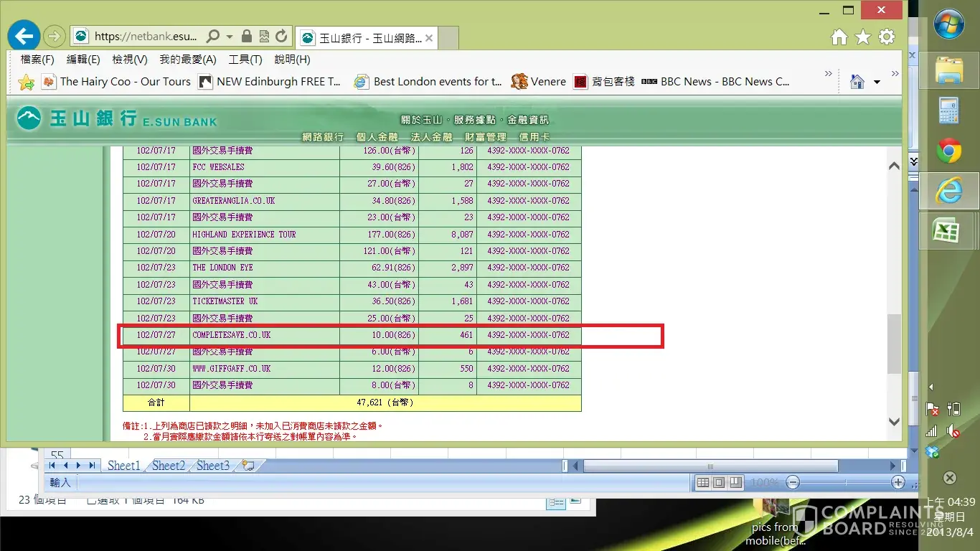This screenshot has width=980, height=551.
Task: Open the home button dropdown arrow
Action: click(x=877, y=83)
